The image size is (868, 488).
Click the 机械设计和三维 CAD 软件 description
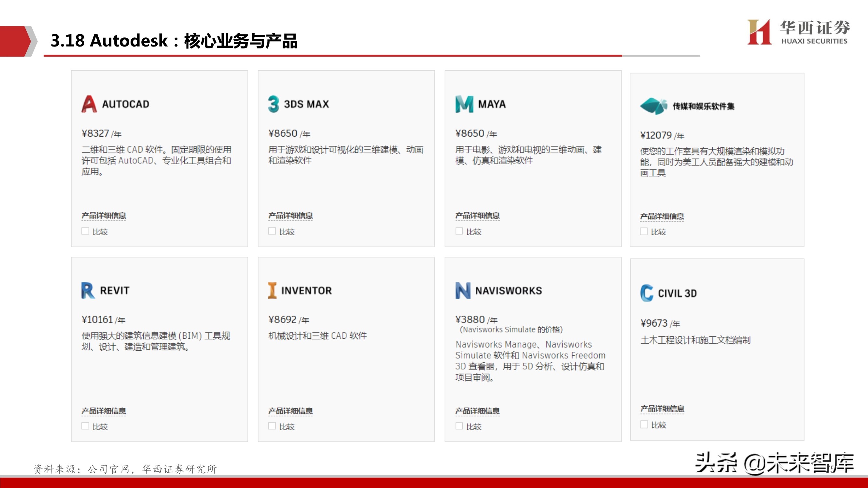pyautogui.click(x=317, y=336)
